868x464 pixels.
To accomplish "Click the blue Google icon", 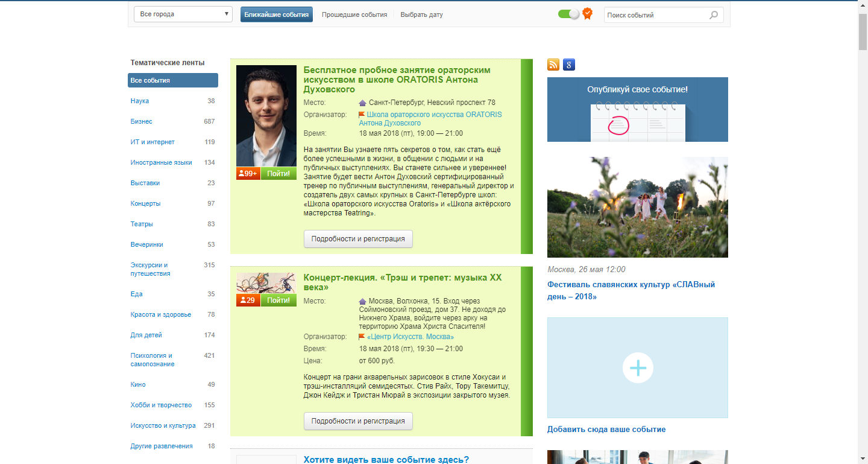I will point(569,65).
